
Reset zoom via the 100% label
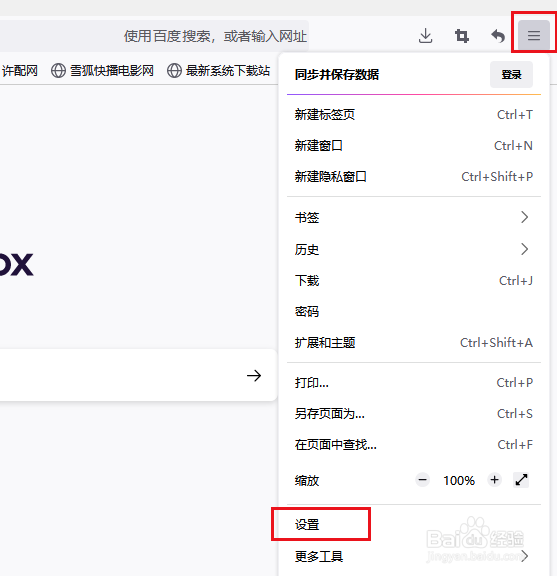coord(459,480)
